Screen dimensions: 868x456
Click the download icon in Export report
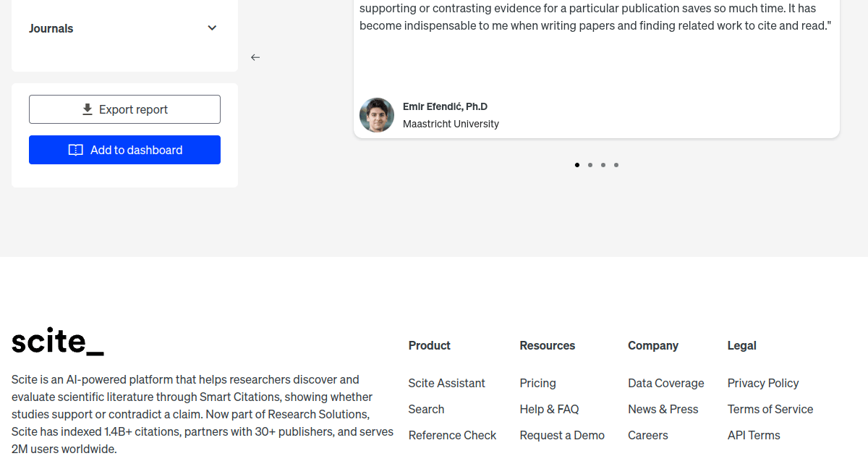[x=88, y=109]
